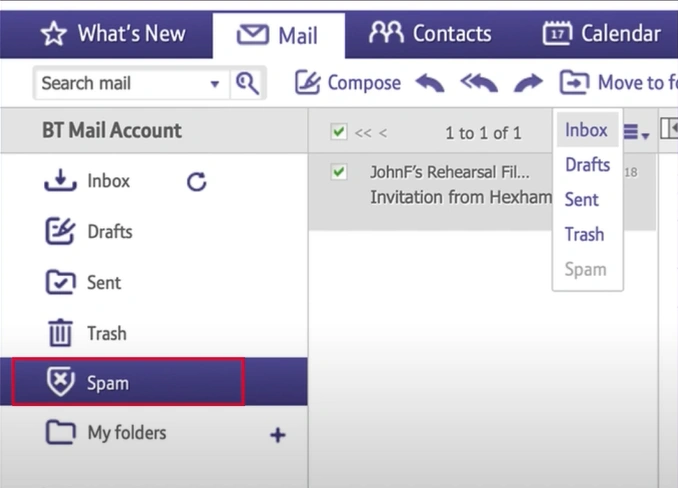Viewport: 678px width, 488px height.
Task: Open the Inbox folder in sidebar
Action: click(x=108, y=181)
